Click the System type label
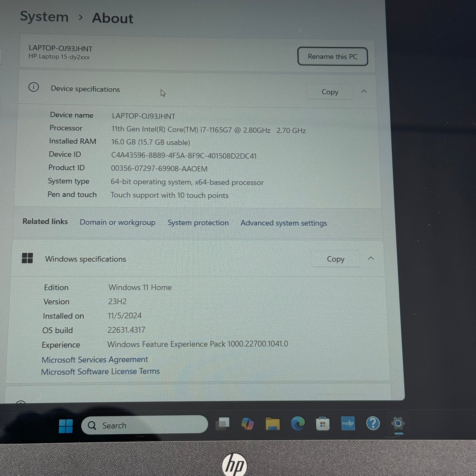 pos(69,181)
